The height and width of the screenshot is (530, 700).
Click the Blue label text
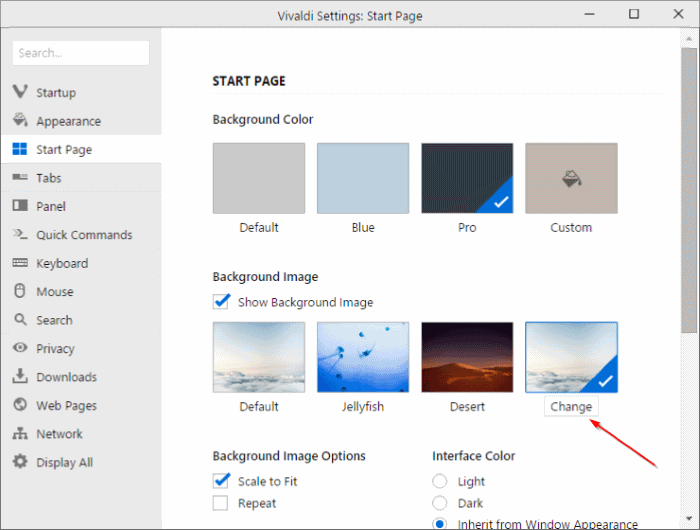click(x=363, y=227)
